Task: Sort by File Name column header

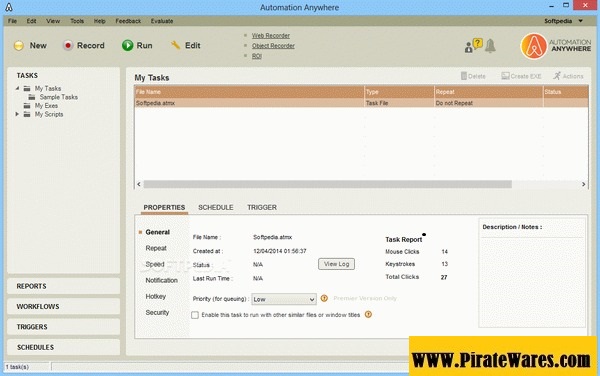Action: coord(249,92)
